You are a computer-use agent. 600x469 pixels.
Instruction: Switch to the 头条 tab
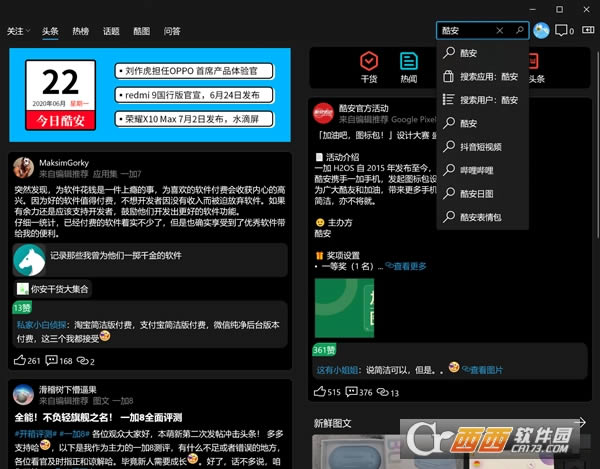pos(50,31)
